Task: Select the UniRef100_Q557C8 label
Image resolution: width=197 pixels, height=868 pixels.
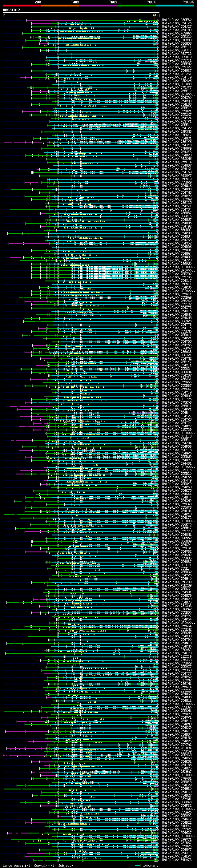Action: pos(177,531)
